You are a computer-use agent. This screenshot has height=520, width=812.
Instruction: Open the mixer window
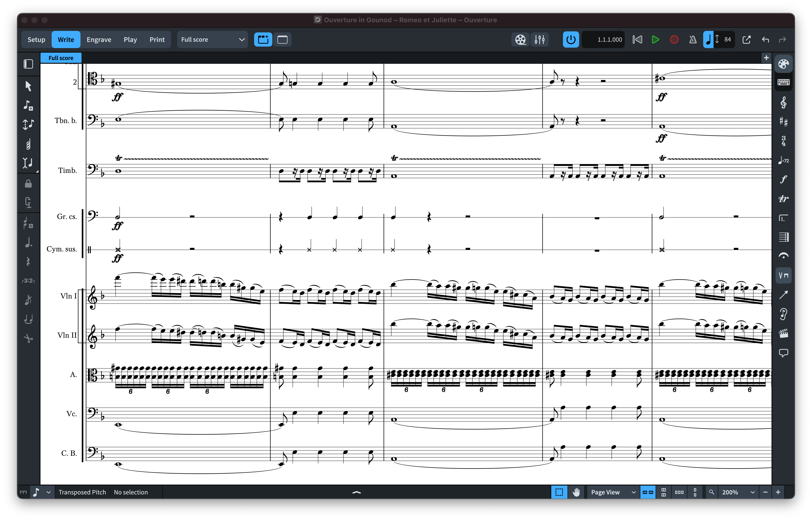[x=539, y=39]
